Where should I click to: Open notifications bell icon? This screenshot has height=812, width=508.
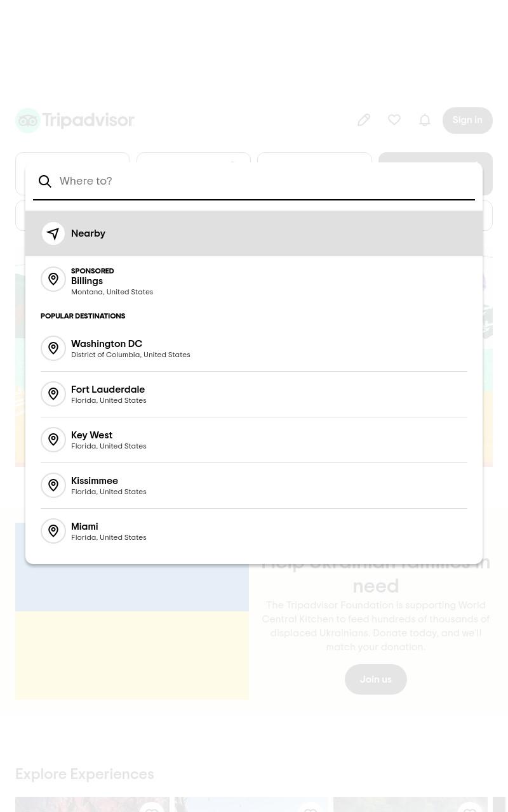pos(425,120)
